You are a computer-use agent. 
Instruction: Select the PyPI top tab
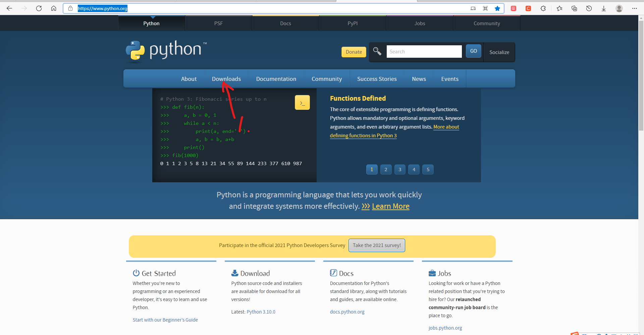353,23
